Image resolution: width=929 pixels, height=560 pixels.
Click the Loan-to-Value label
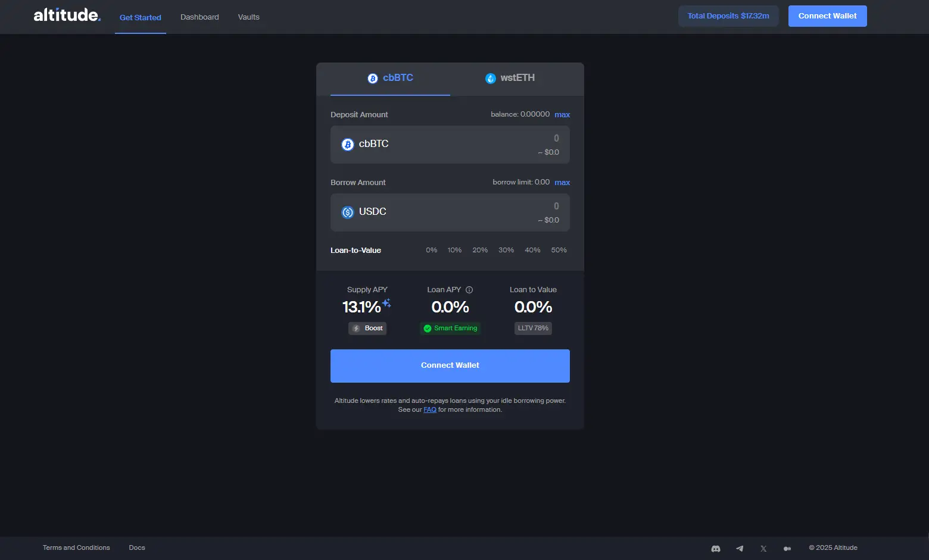[x=356, y=251]
